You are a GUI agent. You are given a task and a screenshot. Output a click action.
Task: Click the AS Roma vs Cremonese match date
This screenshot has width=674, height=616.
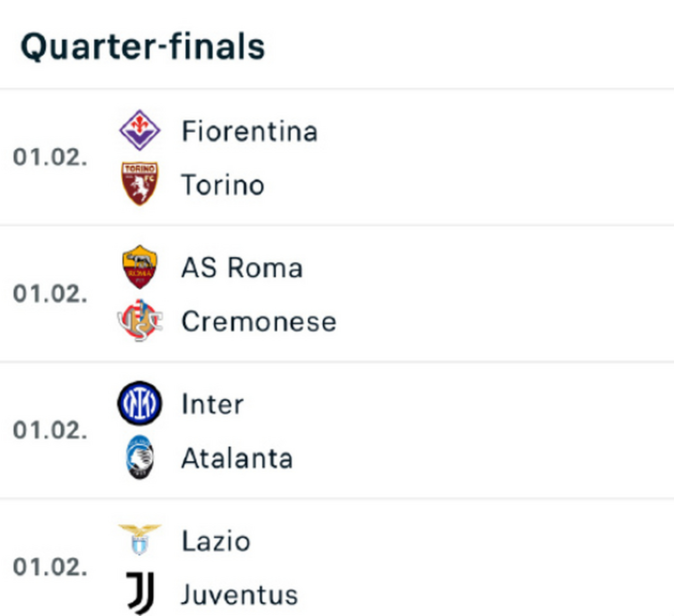(50, 294)
